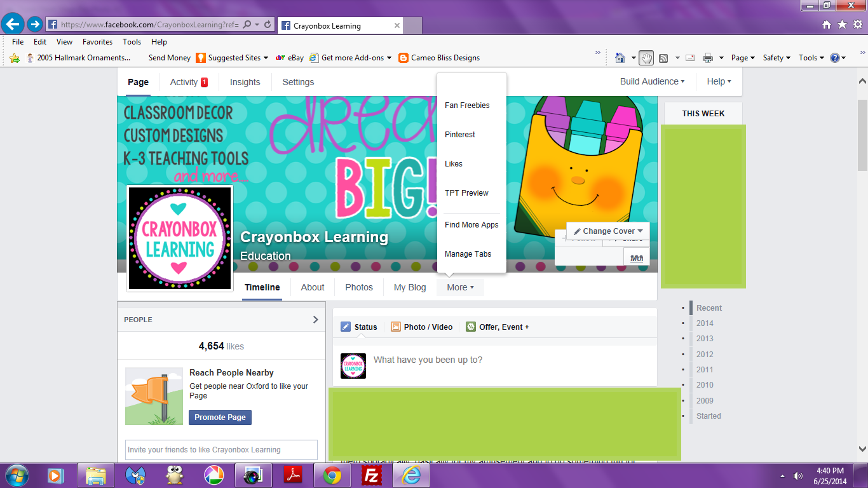Select the Offer, Event + icon
Screen dimensions: 868x488
(x=471, y=327)
